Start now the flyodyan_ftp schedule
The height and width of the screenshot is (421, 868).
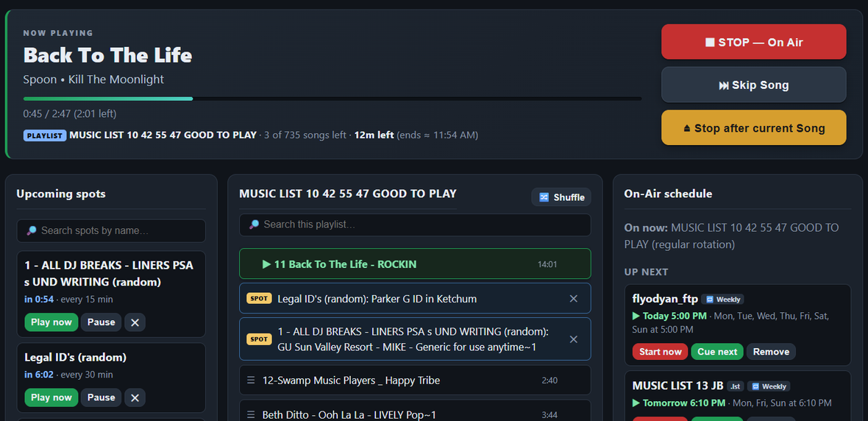660,352
